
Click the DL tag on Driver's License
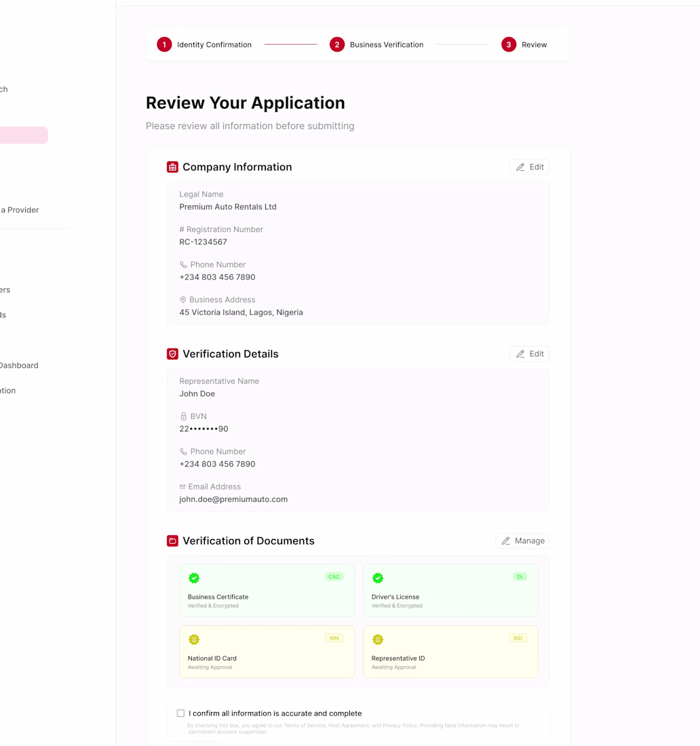click(520, 576)
